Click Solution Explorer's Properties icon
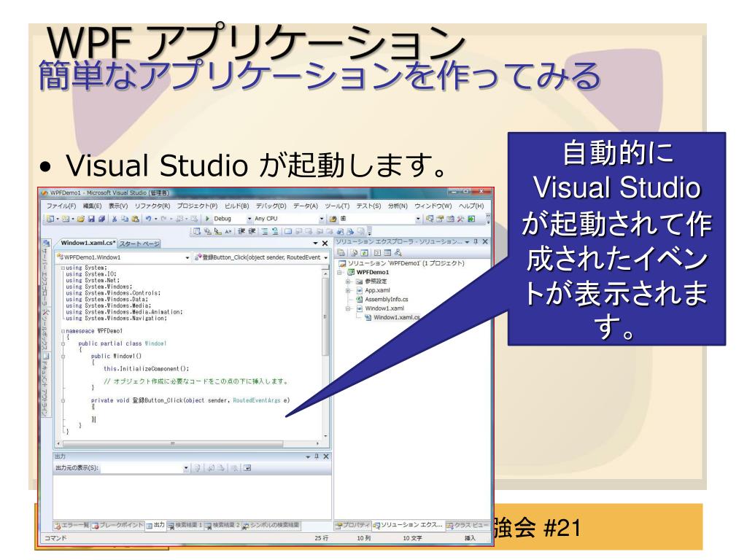 [x=341, y=252]
